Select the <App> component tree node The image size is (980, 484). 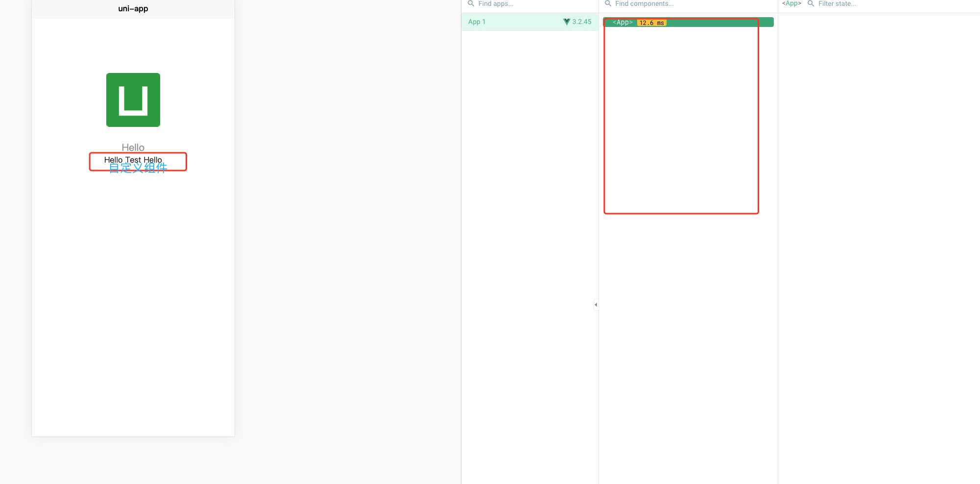tap(688, 23)
